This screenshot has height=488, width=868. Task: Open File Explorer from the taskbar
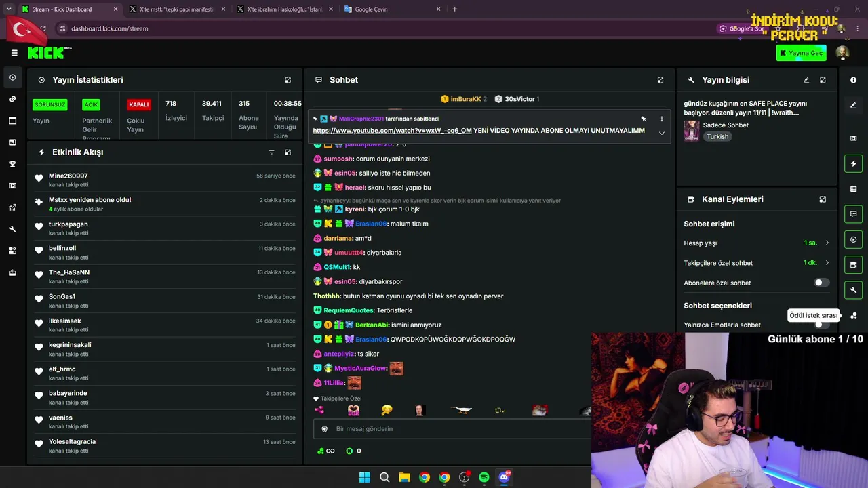coord(404,477)
